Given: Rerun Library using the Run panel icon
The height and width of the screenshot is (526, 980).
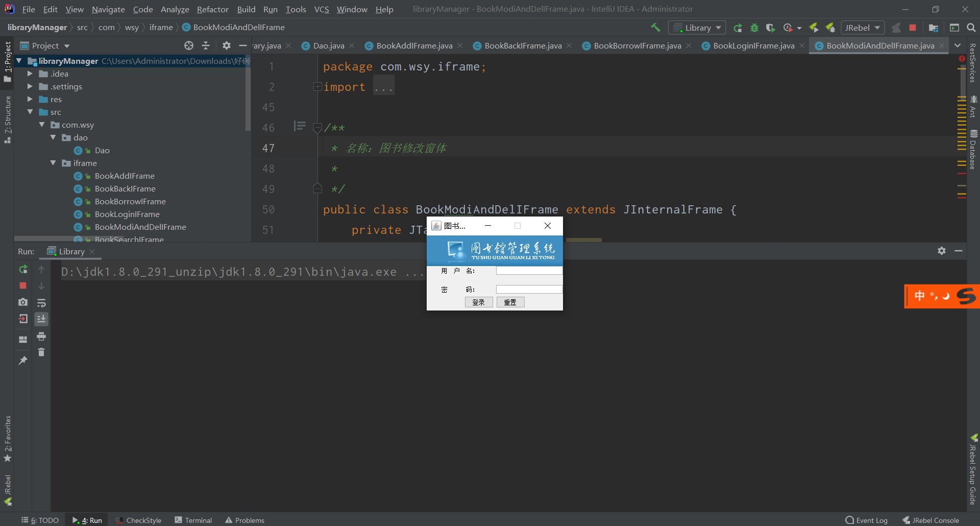Looking at the screenshot, I should tap(23, 269).
